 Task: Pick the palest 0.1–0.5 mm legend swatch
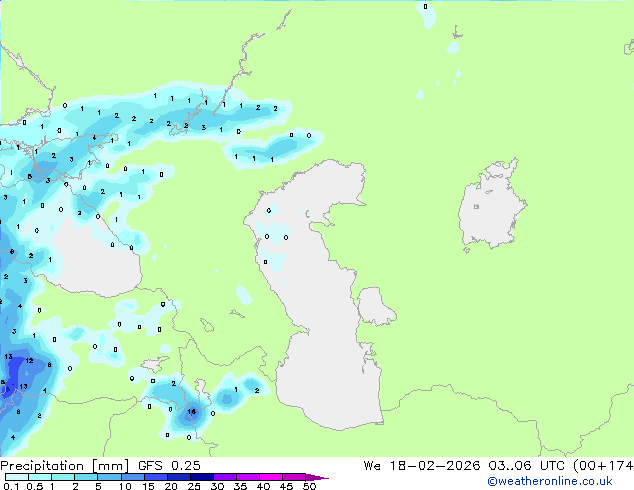click(x=17, y=477)
